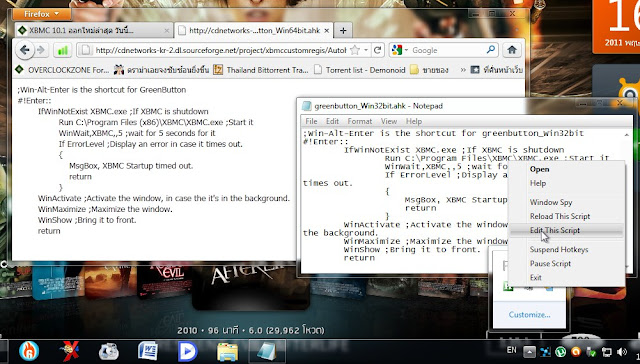The width and height of the screenshot is (640, 364).
Task: Open Notepad Edit menu
Action: click(332, 121)
